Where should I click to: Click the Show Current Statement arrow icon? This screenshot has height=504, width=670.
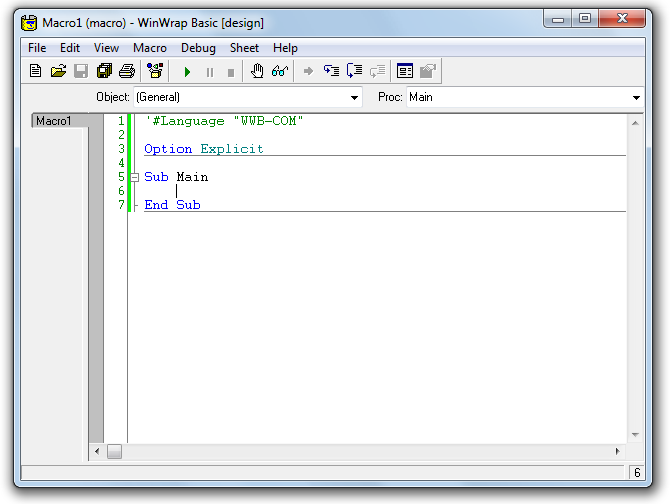[308, 71]
